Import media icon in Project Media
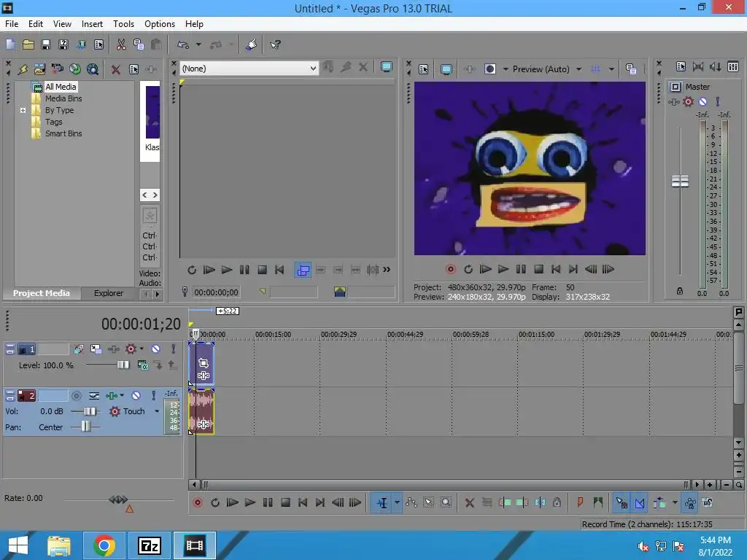This screenshot has height=560, width=747. [39, 69]
